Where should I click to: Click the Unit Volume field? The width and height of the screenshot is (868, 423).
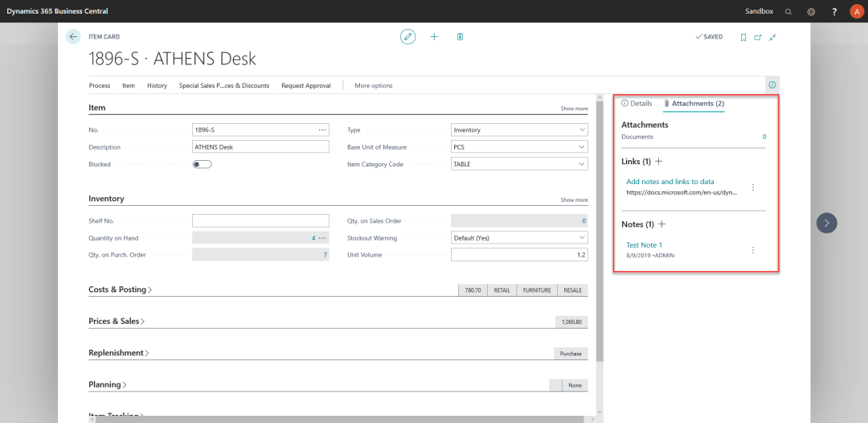[x=519, y=255]
